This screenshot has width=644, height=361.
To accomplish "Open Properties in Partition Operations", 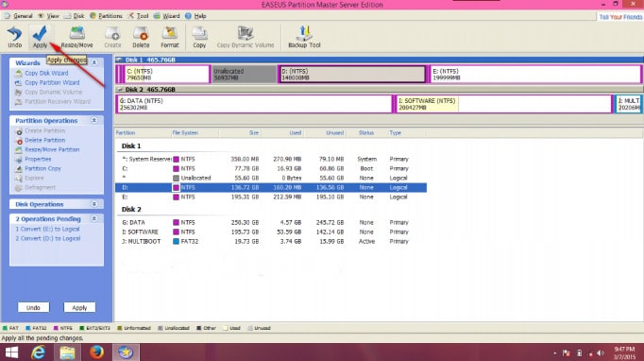I will click(38, 159).
